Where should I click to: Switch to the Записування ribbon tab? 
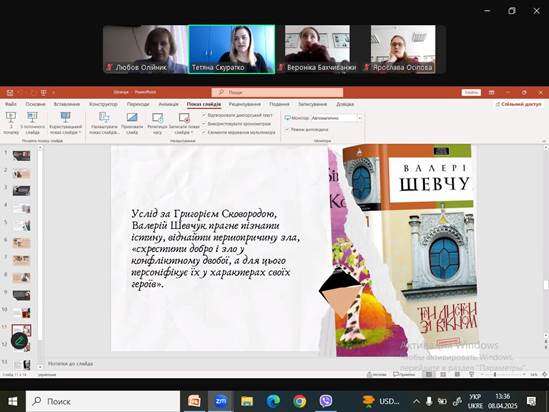pyautogui.click(x=312, y=104)
